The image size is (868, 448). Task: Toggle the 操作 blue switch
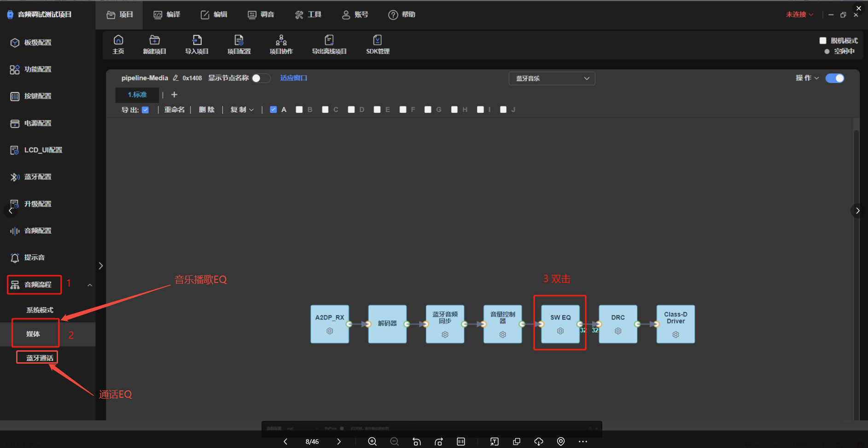coord(835,78)
